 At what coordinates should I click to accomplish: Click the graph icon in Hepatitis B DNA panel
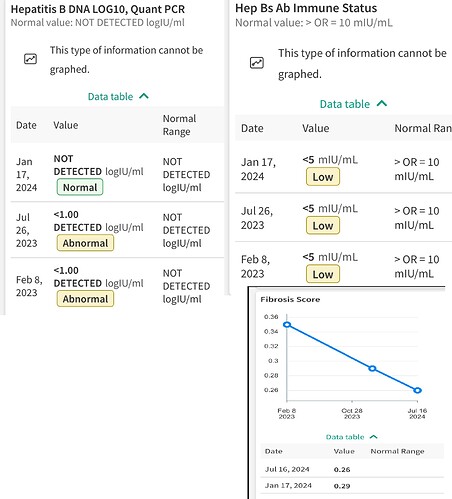click(x=30, y=59)
